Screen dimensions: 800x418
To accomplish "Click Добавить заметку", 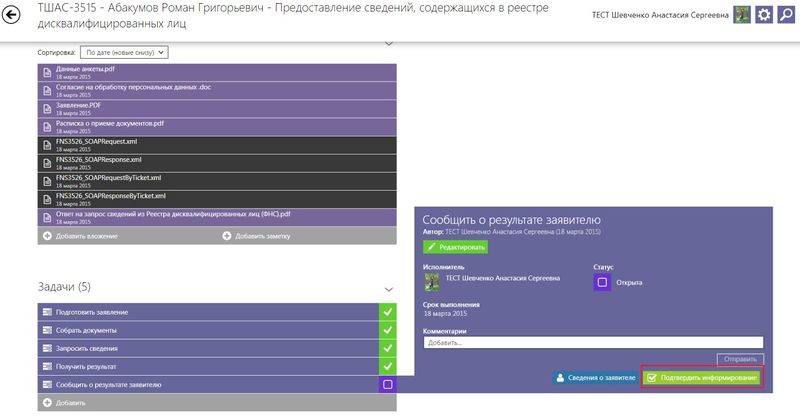I will point(257,236).
